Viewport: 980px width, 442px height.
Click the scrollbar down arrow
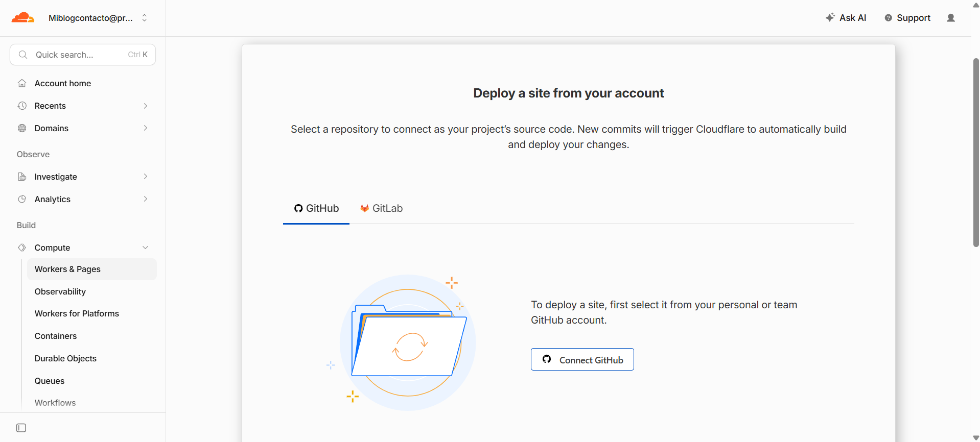976,438
